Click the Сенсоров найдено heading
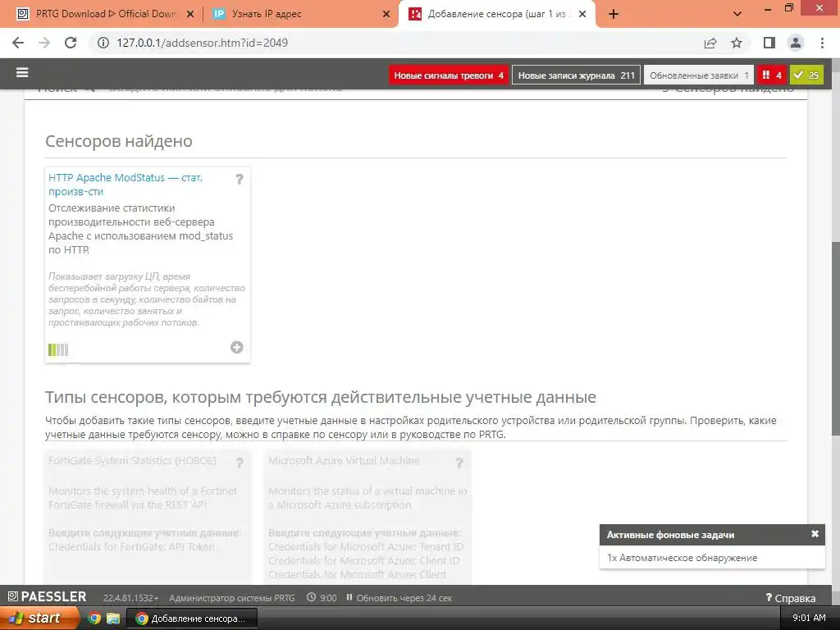Image resolution: width=840 pixels, height=630 pixels. coord(119,141)
